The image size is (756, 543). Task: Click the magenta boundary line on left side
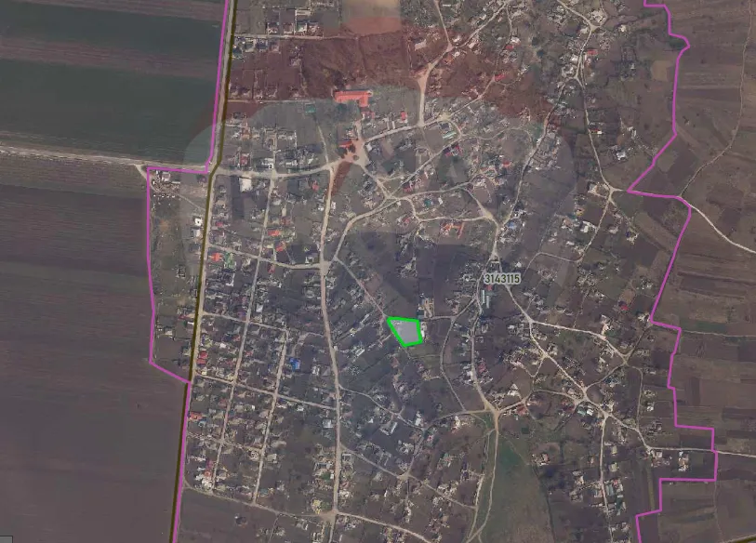tap(151, 279)
